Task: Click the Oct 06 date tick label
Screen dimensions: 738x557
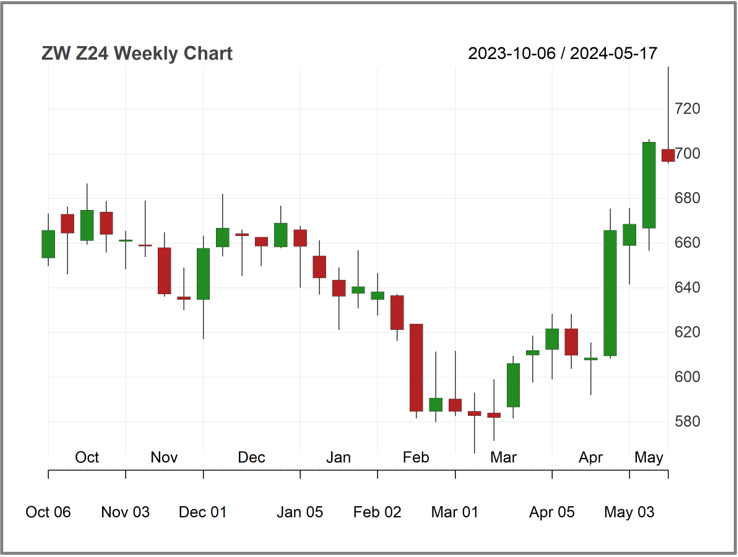Action: point(48,512)
